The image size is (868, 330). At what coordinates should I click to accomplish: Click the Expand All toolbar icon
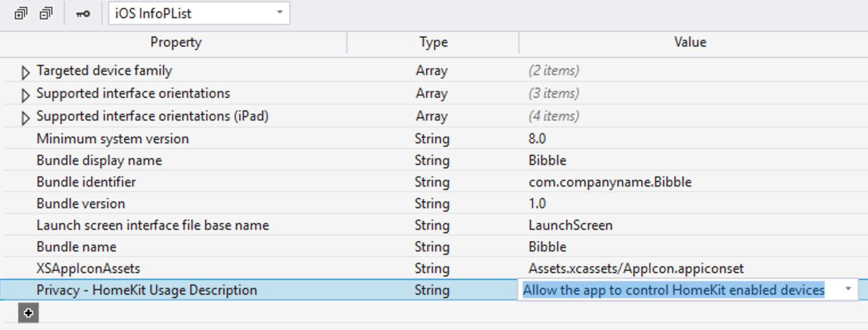click(x=21, y=13)
